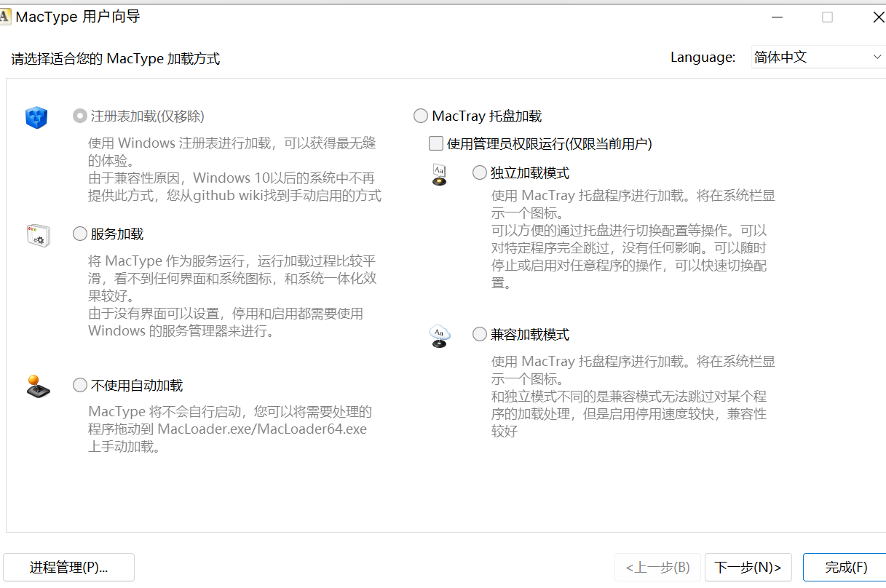The width and height of the screenshot is (886, 588).
Task: Click the service gear icon beside 服务加载
Action: click(39, 234)
